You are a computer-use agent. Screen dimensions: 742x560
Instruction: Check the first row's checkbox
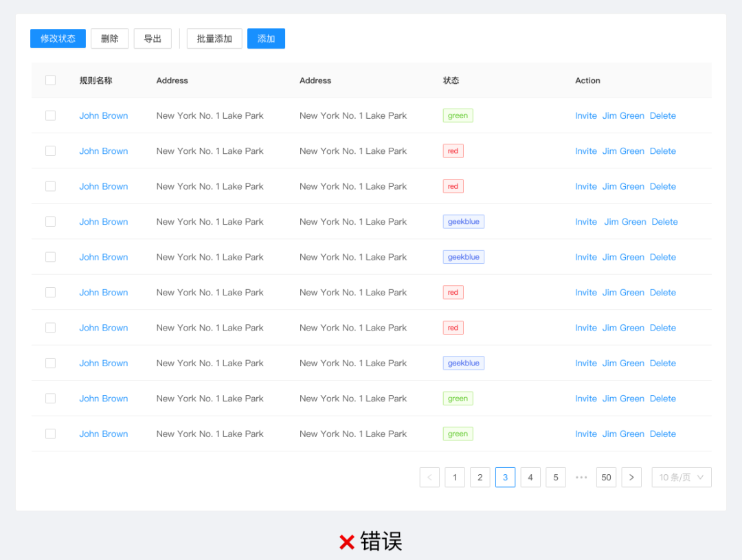coord(50,115)
